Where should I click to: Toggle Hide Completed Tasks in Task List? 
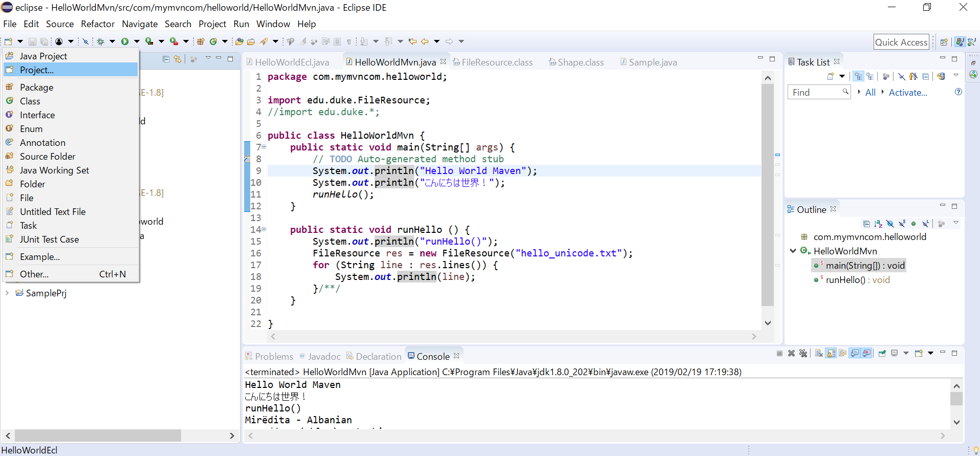click(x=902, y=76)
